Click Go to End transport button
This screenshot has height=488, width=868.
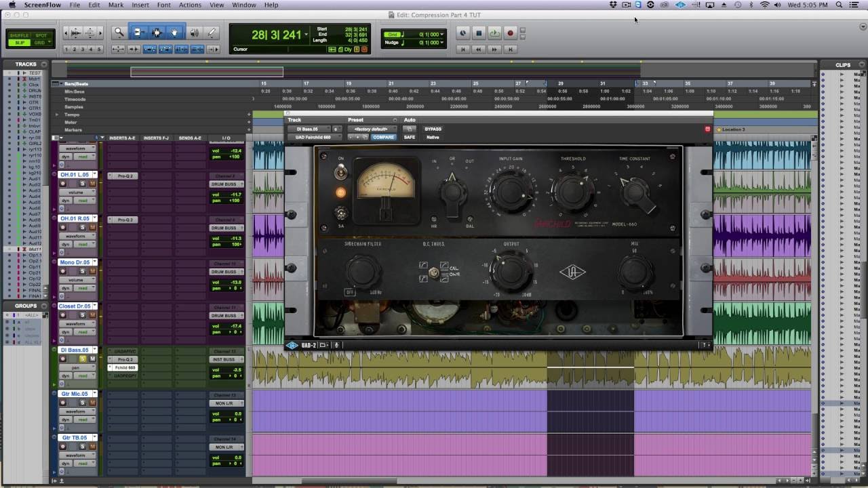(511, 49)
